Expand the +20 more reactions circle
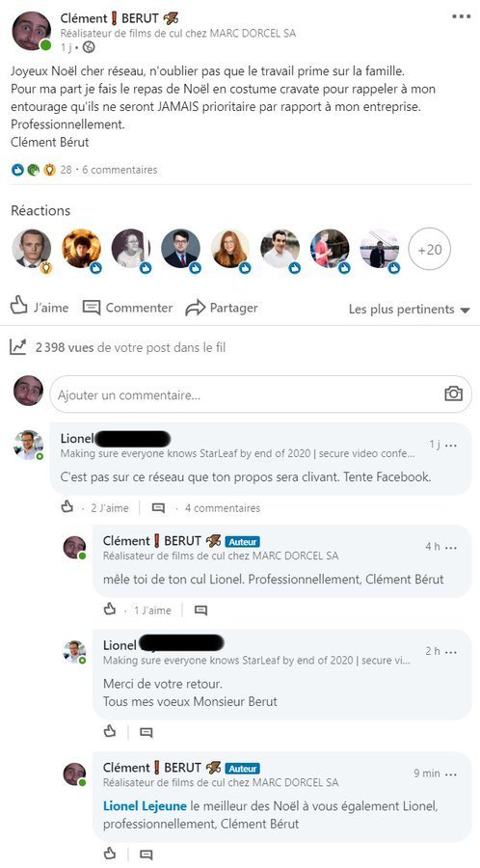Screen dimensions: 480x868 point(429,249)
